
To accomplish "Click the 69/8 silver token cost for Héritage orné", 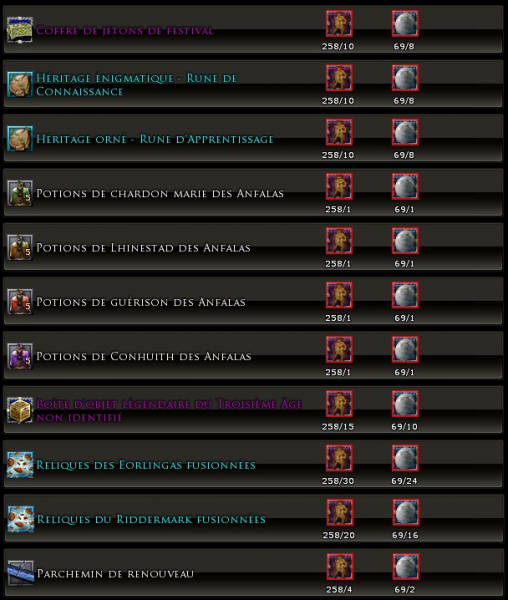I will point(404,155).
